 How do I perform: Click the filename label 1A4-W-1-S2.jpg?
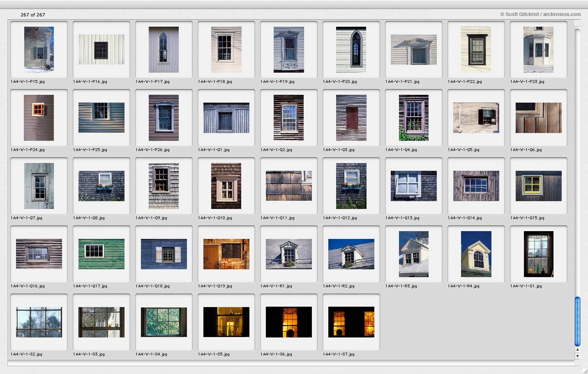coord(26,354)
